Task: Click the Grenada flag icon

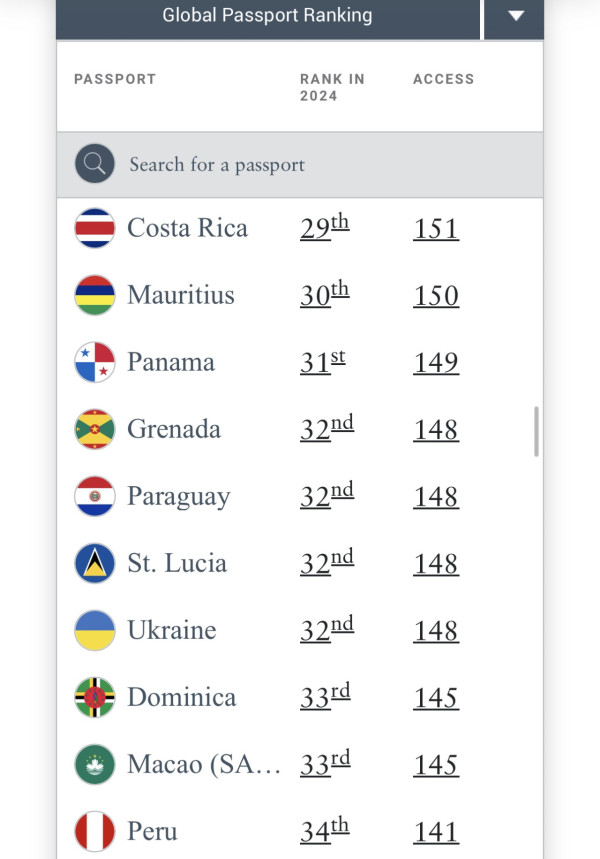Action: pyautogui.click(x=95, y=429)
